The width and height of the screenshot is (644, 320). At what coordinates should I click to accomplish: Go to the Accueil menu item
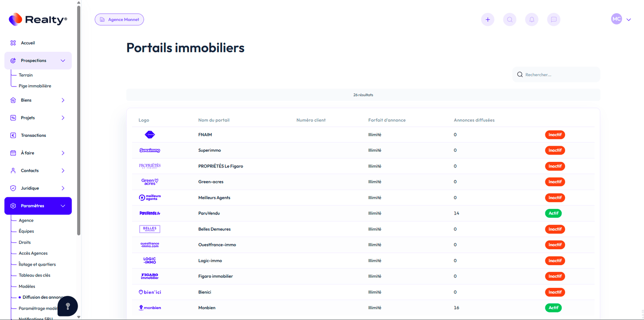(28, 43)
